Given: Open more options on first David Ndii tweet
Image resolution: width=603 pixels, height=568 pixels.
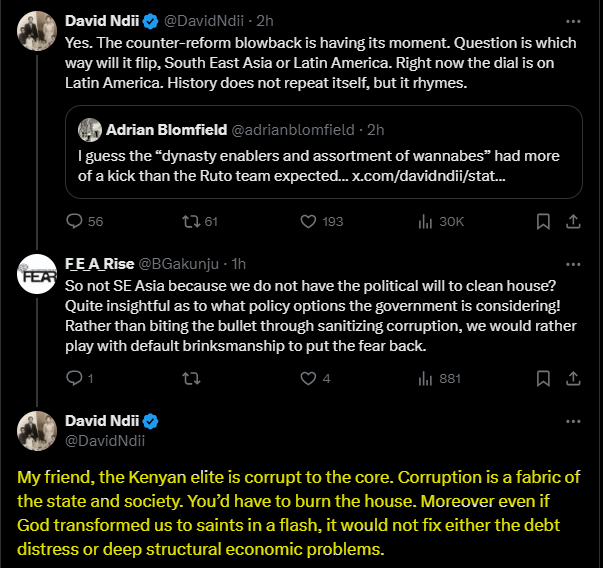Looking at the screenshot, I should (572, 20).
